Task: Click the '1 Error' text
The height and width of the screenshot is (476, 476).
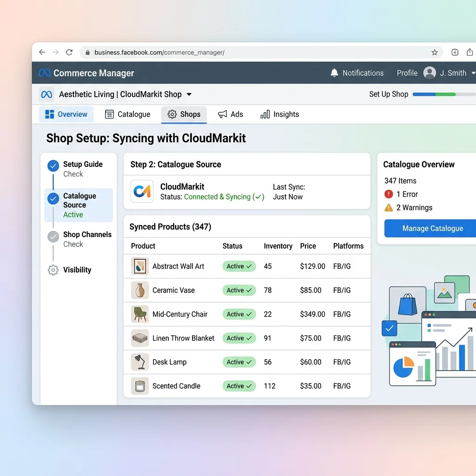Action: (407, 194)
